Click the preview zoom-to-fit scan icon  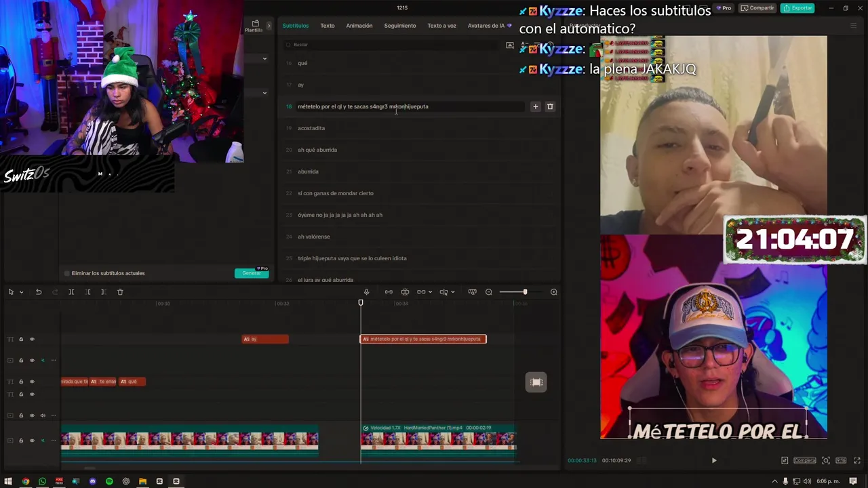[826, 460]
